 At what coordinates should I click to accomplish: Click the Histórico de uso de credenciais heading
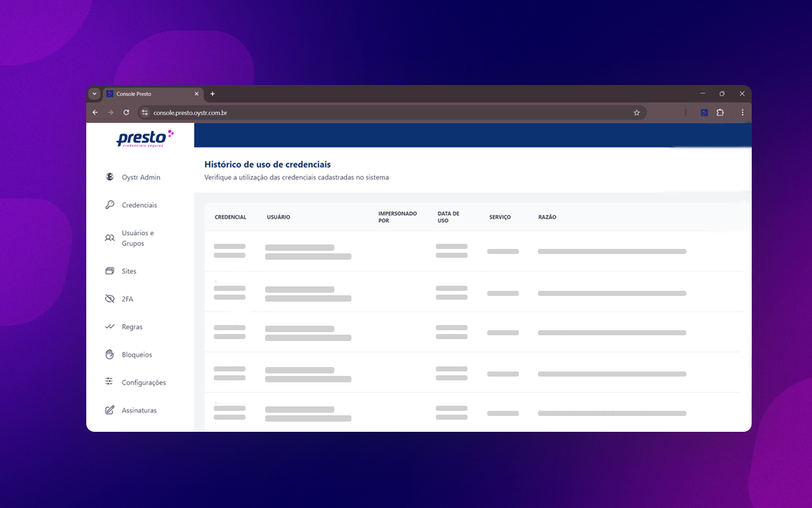(x=267, y=164)
